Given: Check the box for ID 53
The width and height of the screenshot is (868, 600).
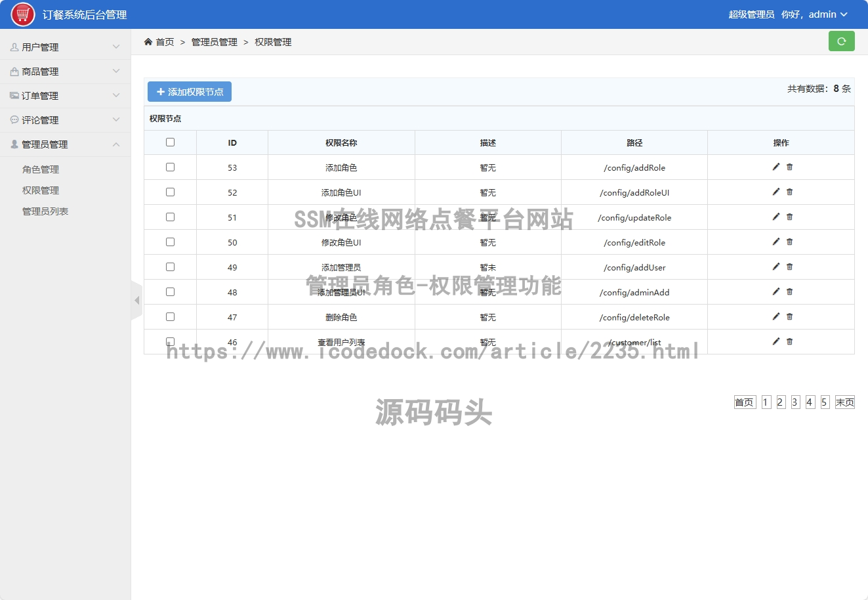Looking at the screenshot, I should tap(170, 167).
